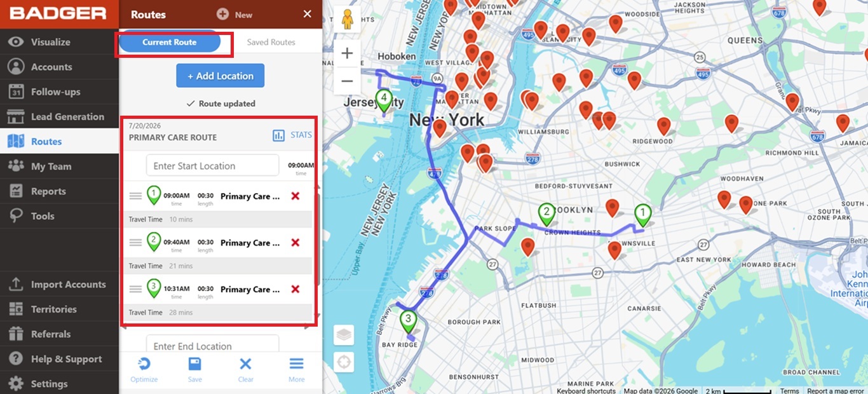The height and width of the screenshot is (394, 868).
Task: Click map marker 2 in Brooklyn
Action: click(x=546, y=214)
